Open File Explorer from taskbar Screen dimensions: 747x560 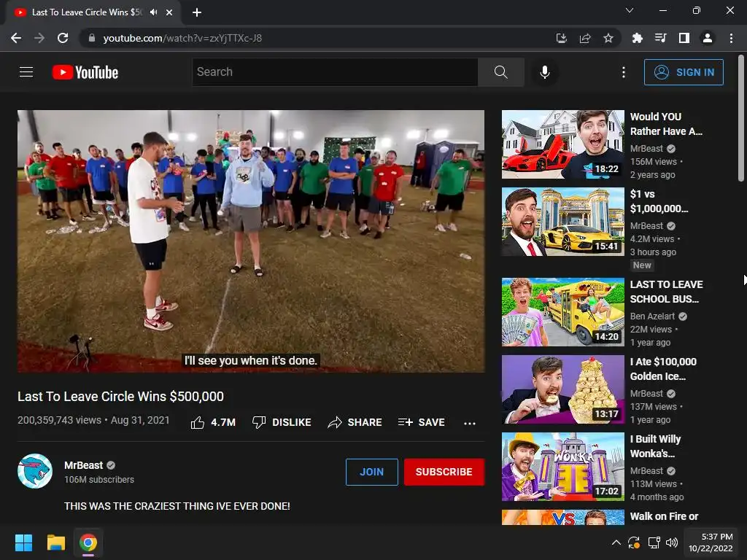pyautogui.click(x=55, y=542)
